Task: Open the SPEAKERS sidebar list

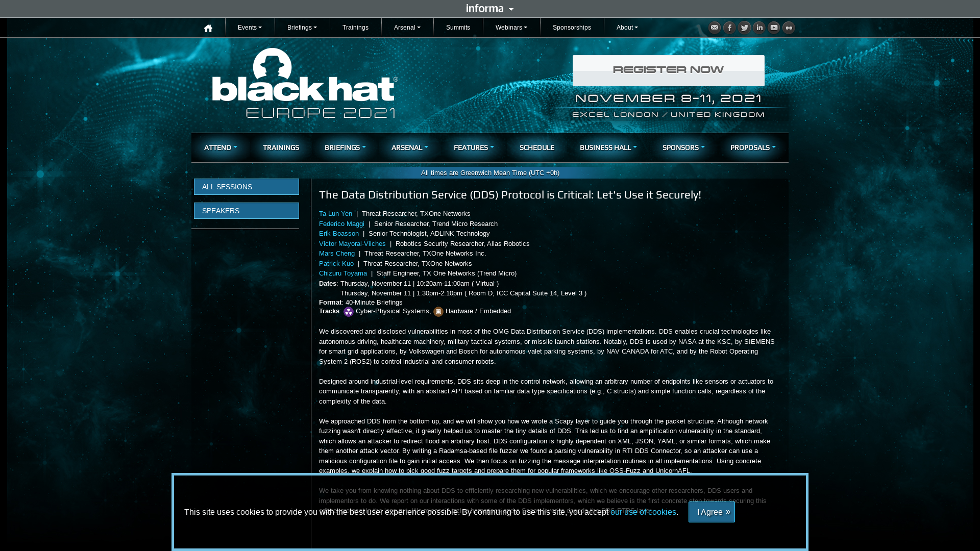Action: [247, 211]
